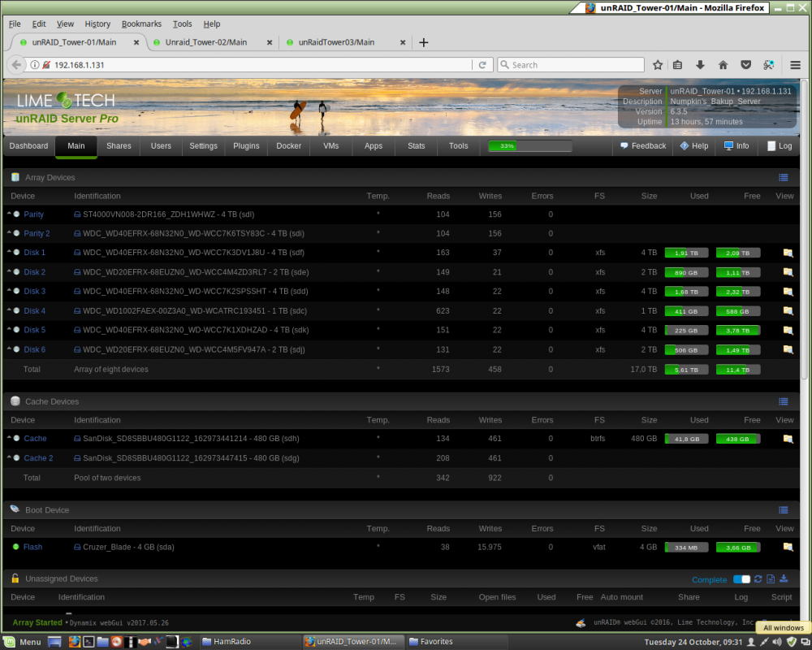
Task: Click Disk 5 used space bar 225 GB
Action: [686, 330]
